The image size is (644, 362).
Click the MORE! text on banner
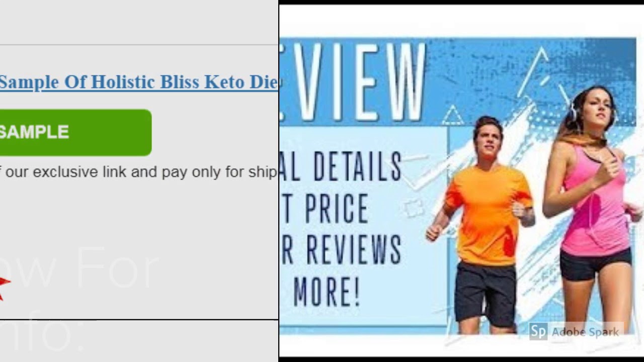(x=326, y=291)
